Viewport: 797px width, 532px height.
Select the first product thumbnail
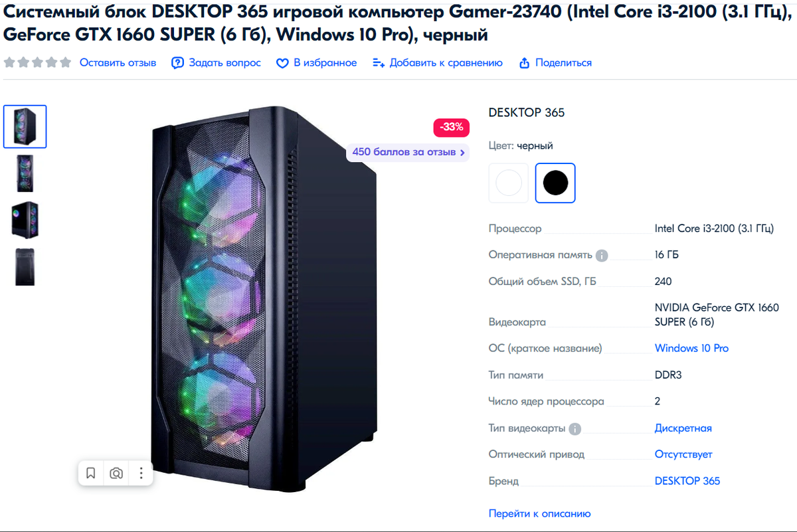25,126
